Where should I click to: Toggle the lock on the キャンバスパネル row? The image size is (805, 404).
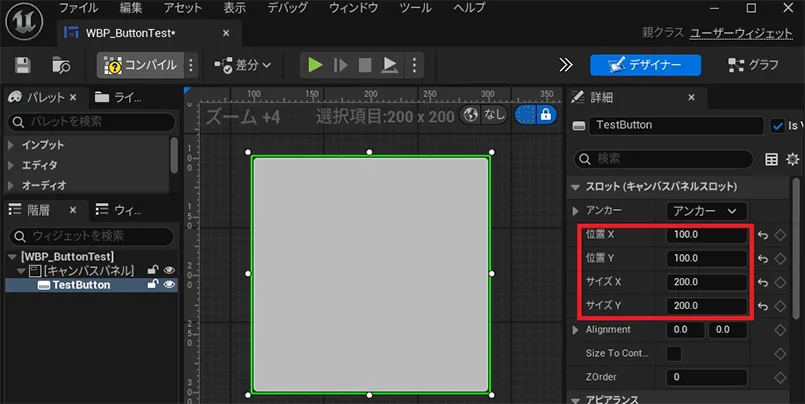point(153,270)
